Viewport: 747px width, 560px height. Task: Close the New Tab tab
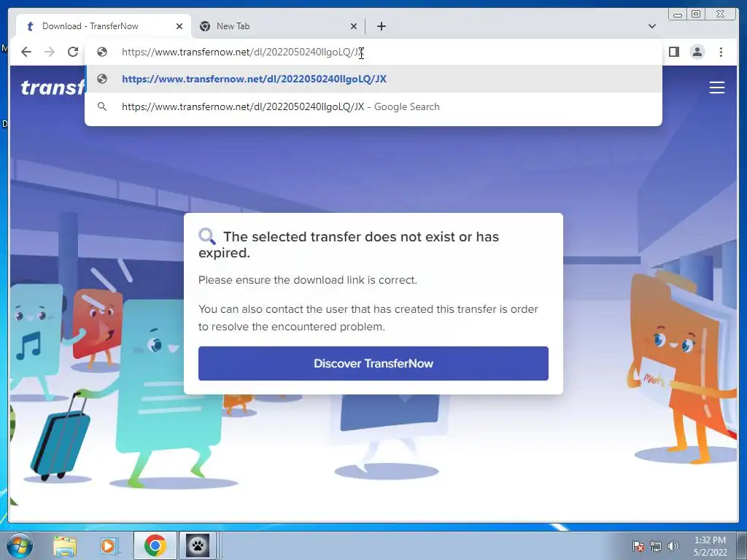354,26
